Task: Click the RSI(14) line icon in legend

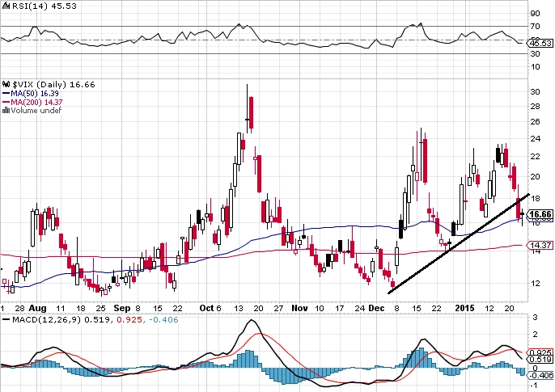Action: tap(5, 4)
